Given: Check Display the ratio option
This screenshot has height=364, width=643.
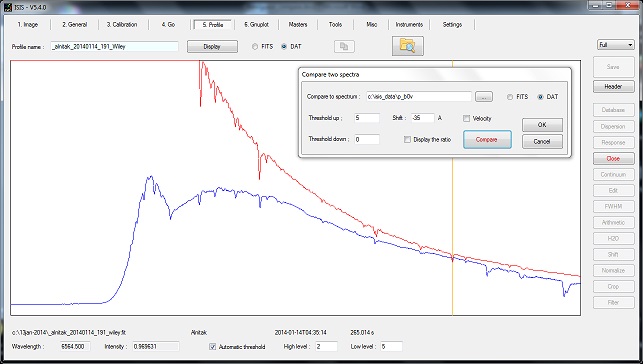Looking at the screenshot, I should pyautogui.click(x=407, y=140).
